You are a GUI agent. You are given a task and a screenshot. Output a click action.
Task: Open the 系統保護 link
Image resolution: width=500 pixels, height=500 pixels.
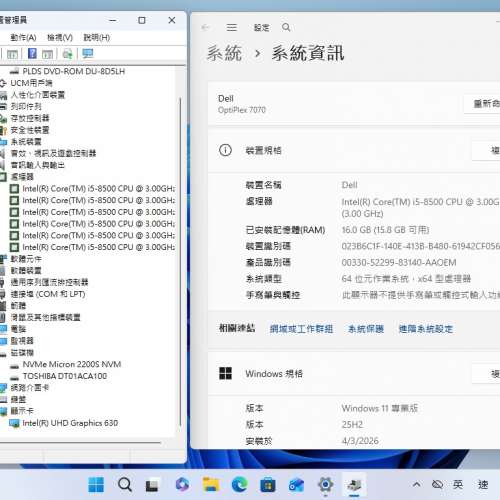(366, 329)
